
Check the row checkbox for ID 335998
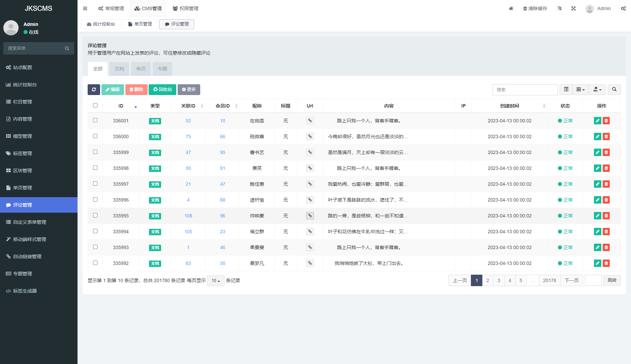pyautogui.click(x=95, y=168)
